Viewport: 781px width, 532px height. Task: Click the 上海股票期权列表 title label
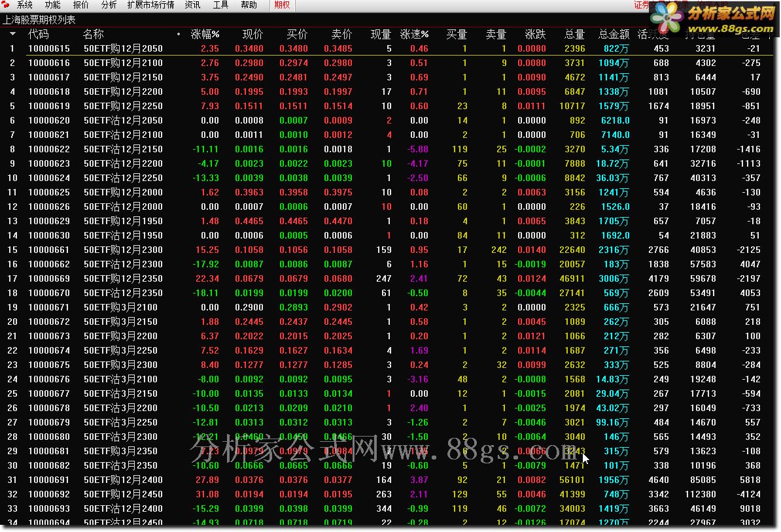(39, 20)
